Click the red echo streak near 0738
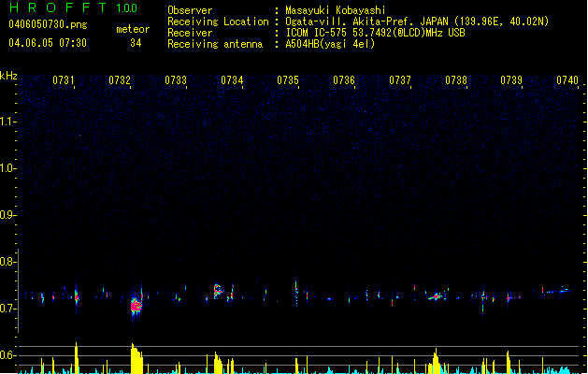588x374 pixels. 436,296
